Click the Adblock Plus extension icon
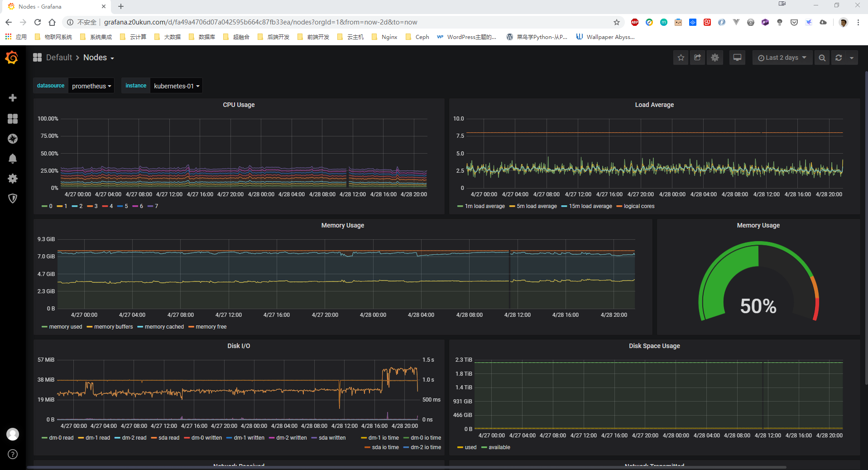The width and height of the screenshot is (868, 470). coord(635,22)
